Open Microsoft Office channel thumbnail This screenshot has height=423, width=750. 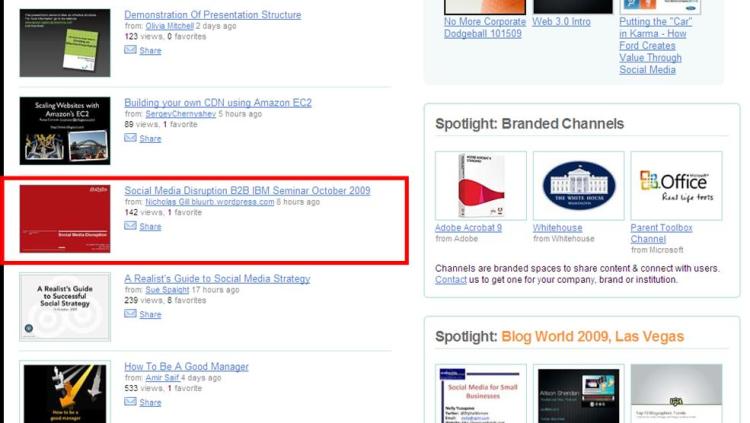[676, 186]
